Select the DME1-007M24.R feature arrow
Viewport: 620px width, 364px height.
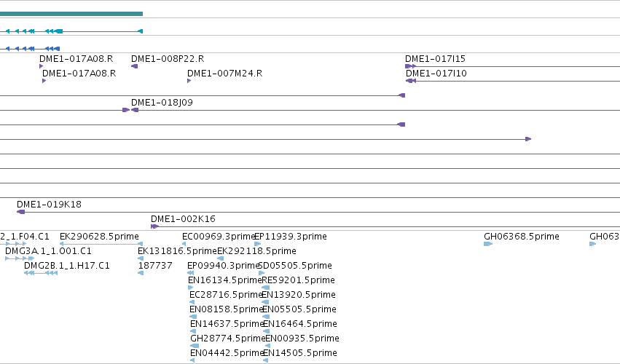click(x=189, y=81)
